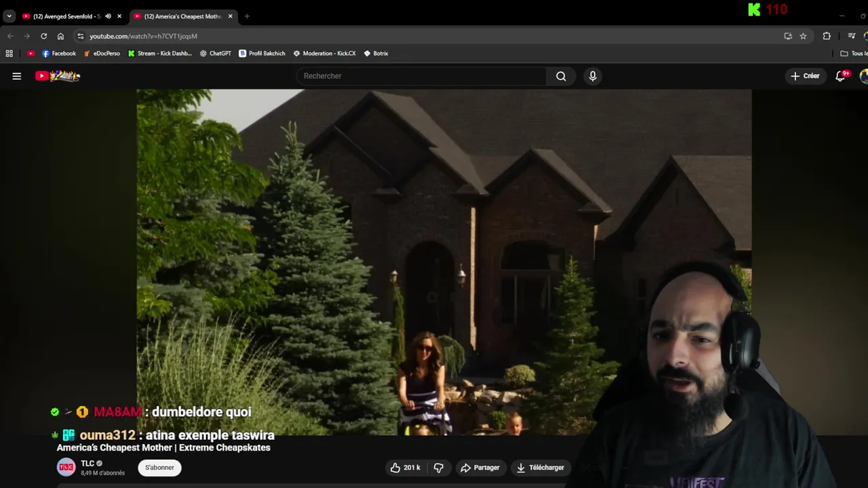Image resolution: width=868 pixels, height=488 pixels.
Task: Like the video with thumbs up
Action: 405,468
